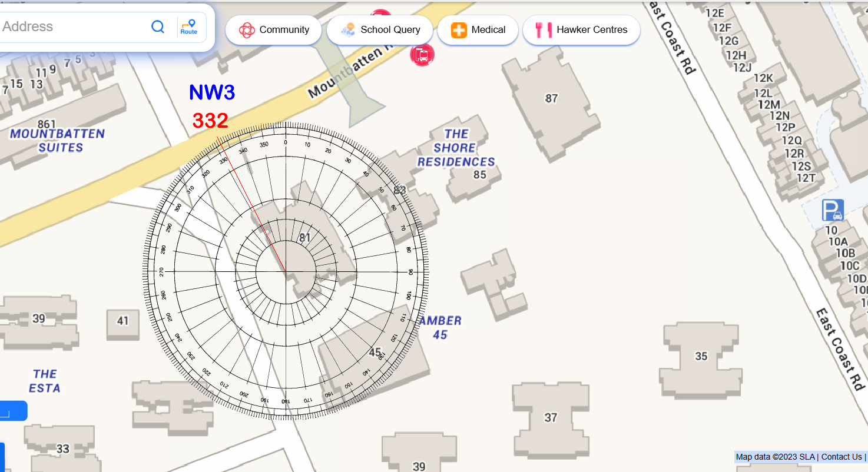This screenshot has height=472, width=868.
Task: Click the blue panel button at left edge
Action: click(13, 411)
